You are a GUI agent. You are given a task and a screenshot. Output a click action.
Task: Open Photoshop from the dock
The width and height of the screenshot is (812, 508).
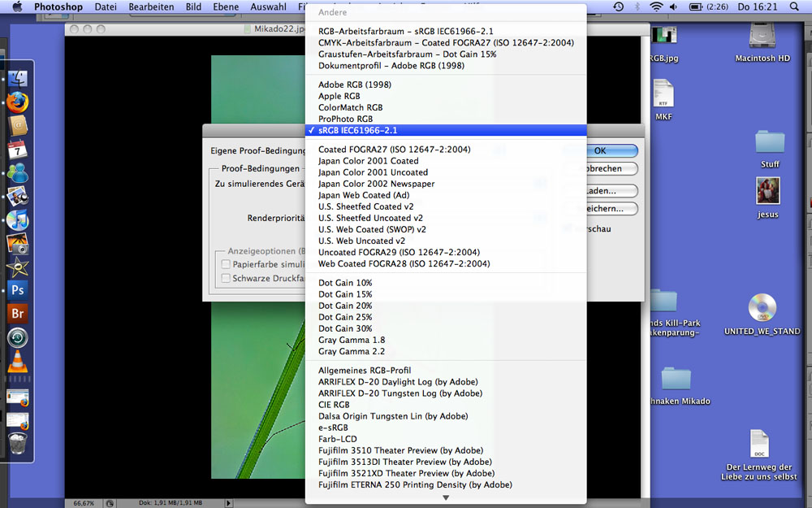(18, 290)
